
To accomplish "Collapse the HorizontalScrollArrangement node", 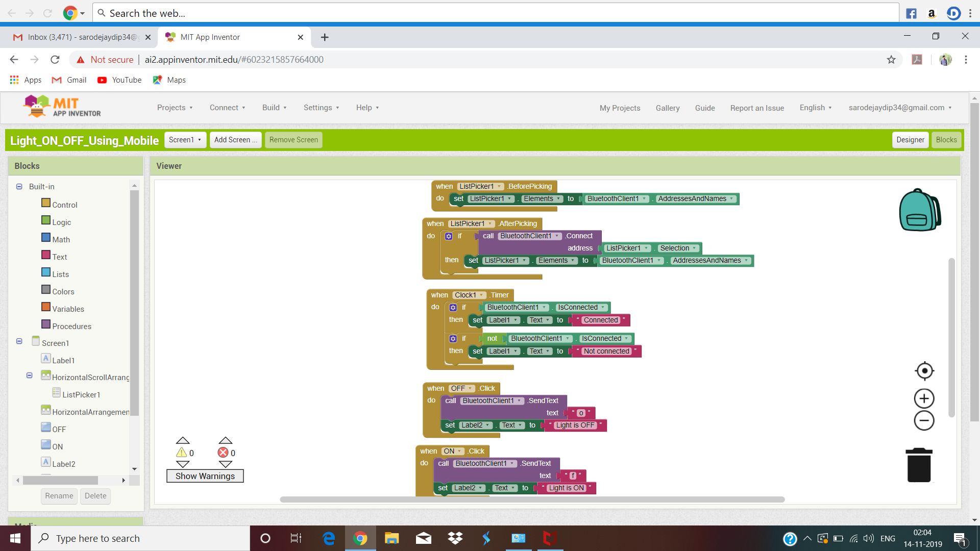I will pos(30,375).
